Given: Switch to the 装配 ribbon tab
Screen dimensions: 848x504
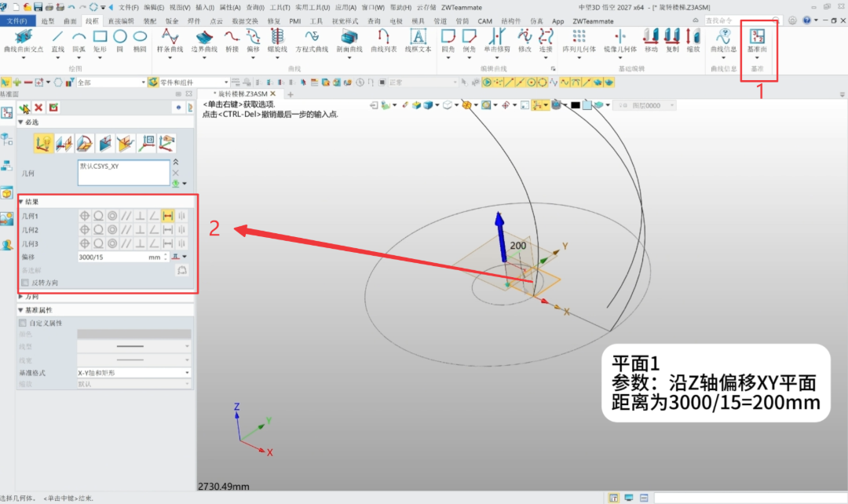Looking at the screenshot, I should [x=150, y=21].
